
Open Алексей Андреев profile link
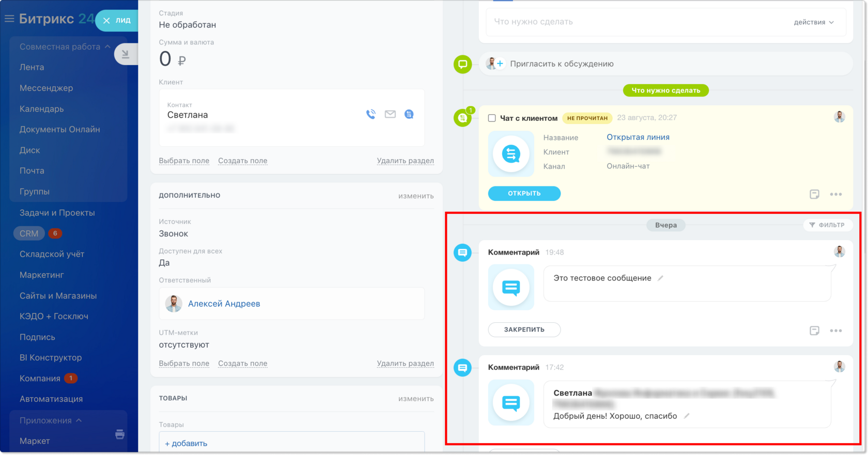pyautogui.click(x=224, y=304)
